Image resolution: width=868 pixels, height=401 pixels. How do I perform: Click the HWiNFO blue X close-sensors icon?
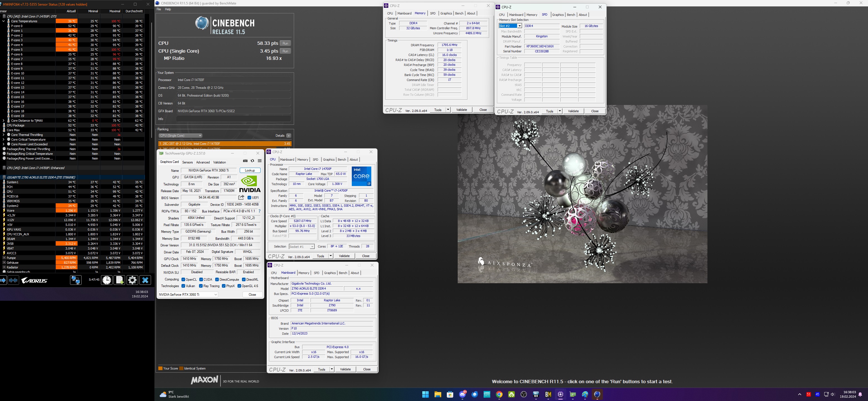point(145,280)
